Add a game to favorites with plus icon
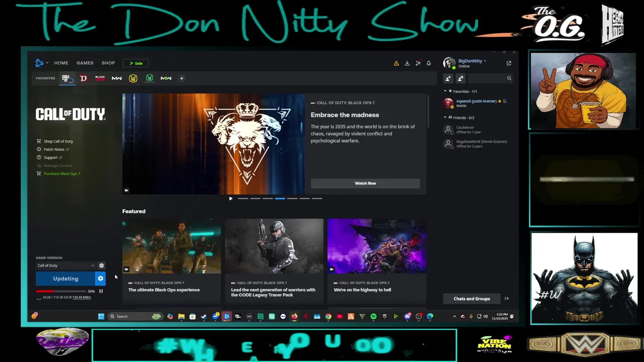This screenshot has height=362, width=644. click(182, 78)
